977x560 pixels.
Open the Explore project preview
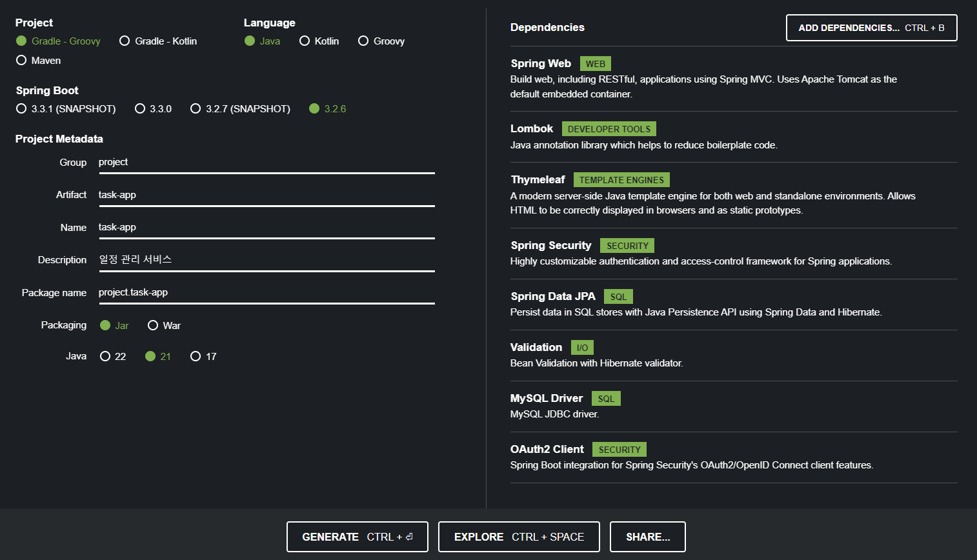coord(519,537)
